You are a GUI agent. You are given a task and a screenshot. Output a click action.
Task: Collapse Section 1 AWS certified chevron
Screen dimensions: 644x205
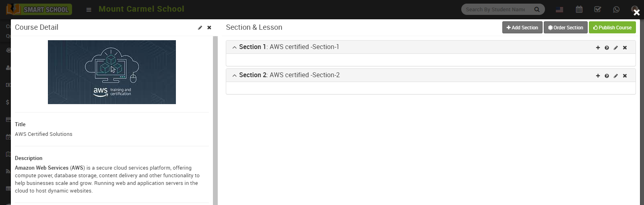coord(234,47)
